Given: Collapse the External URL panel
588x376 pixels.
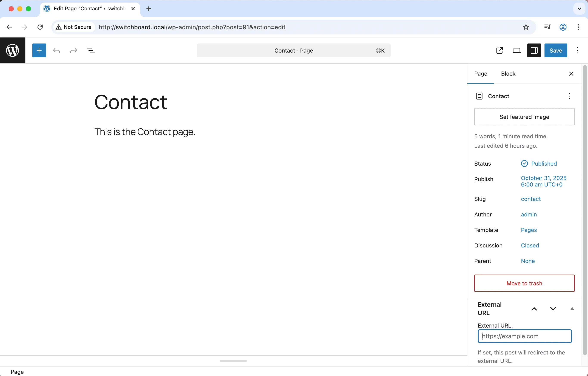Looking at the screenshot, I should click(572, 309).
